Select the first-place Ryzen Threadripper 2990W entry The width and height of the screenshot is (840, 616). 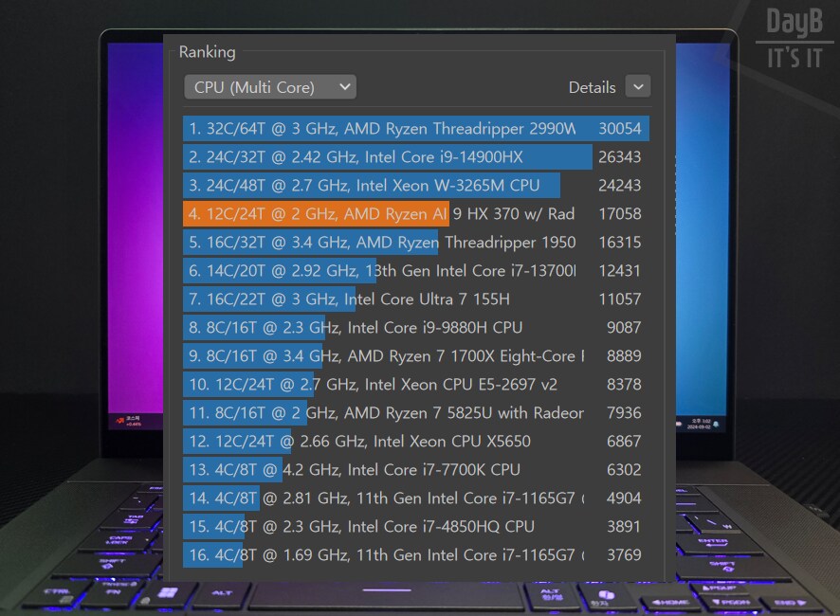pos(379,129)
